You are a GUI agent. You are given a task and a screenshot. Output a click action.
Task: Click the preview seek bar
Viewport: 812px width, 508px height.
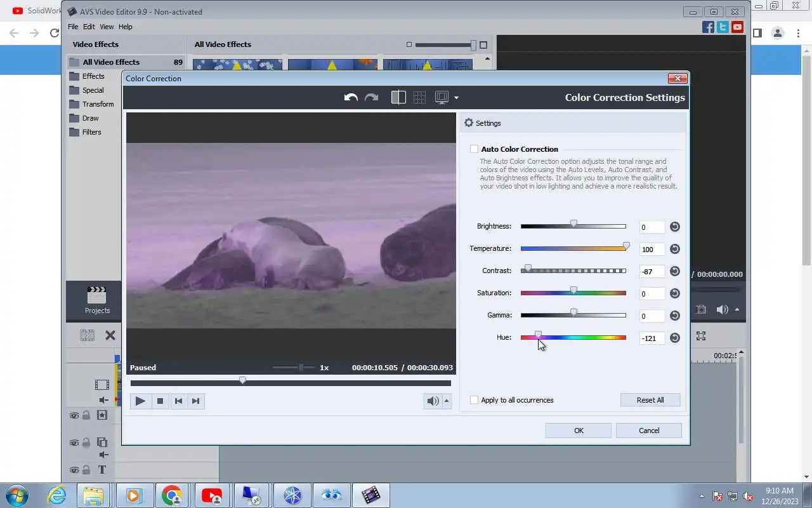[x=291, y=383]
